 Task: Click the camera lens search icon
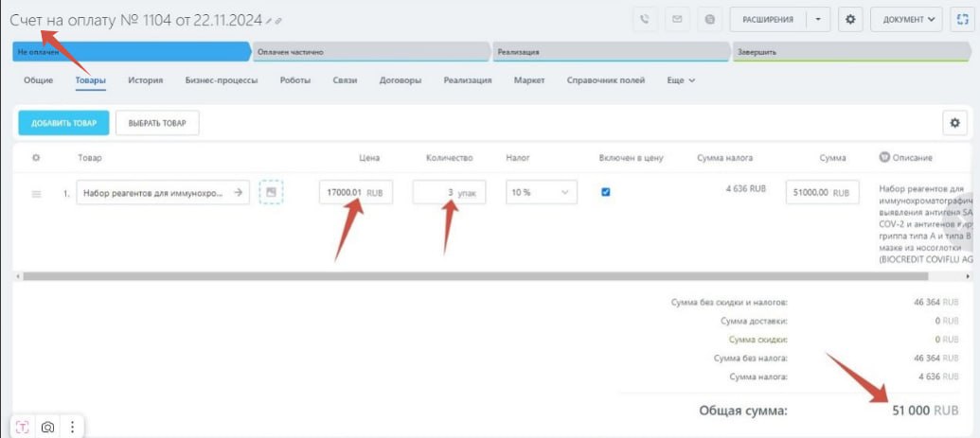pos(47,428)
